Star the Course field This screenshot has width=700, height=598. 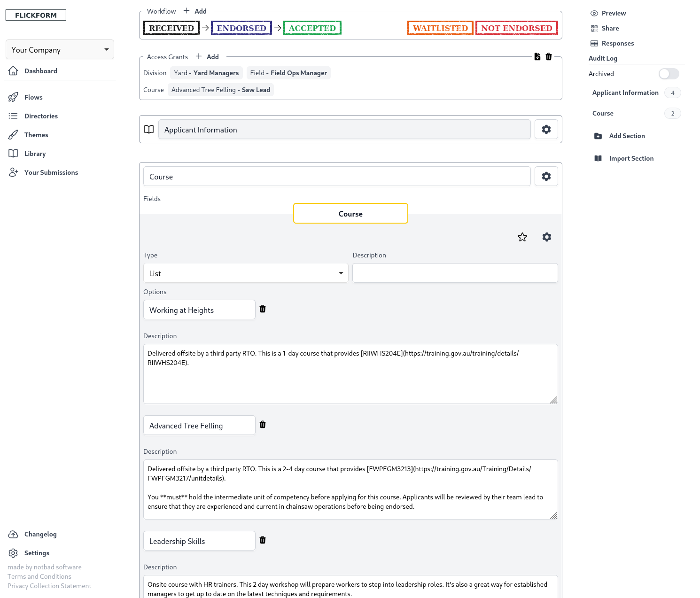pos(522,237)
